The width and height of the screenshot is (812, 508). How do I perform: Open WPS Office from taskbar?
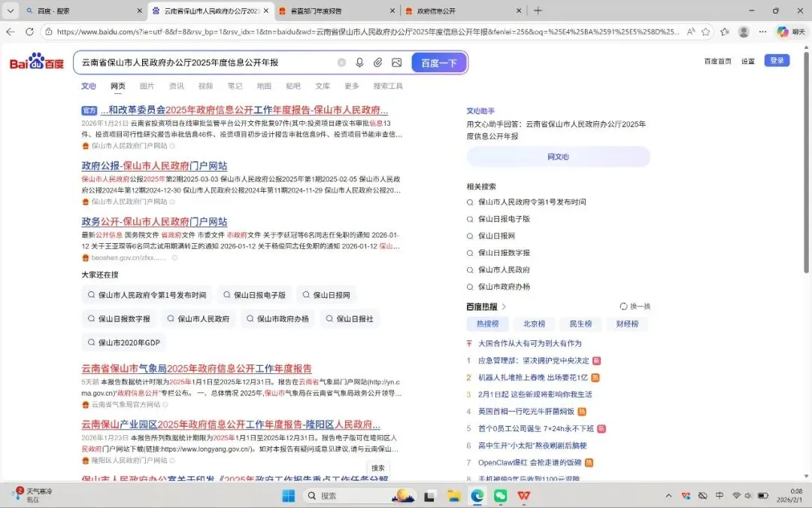click(523, 495)
